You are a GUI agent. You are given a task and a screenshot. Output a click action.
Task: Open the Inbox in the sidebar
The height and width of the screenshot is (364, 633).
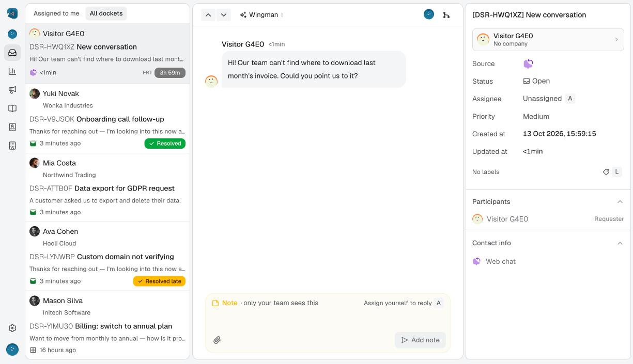(x=12, y=53)
